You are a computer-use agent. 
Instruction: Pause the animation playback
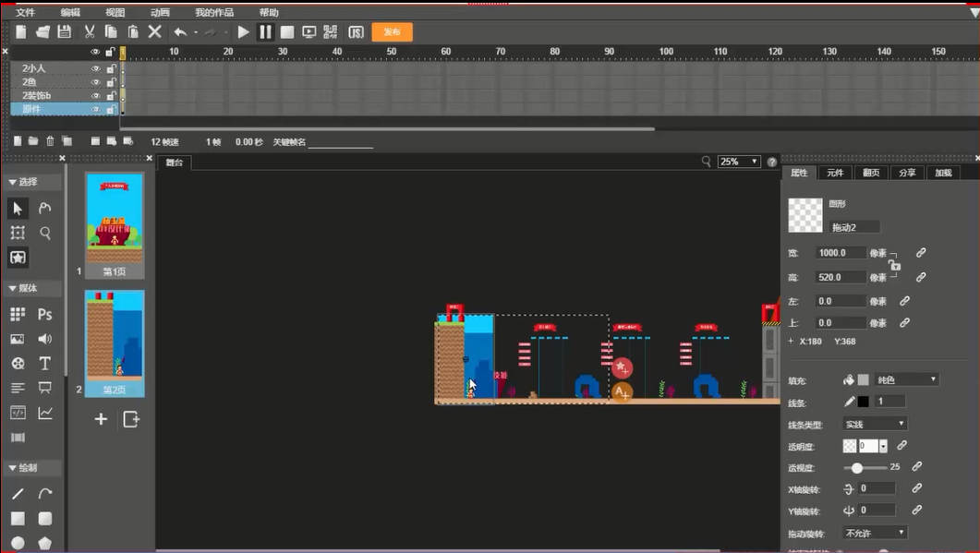[266, 32]
